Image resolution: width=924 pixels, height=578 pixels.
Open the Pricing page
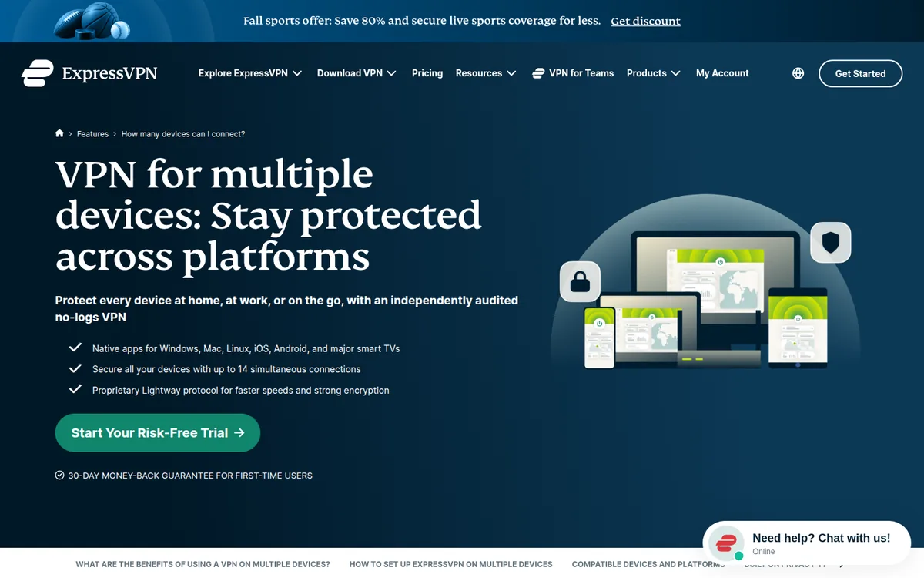(x=427, y=73)
